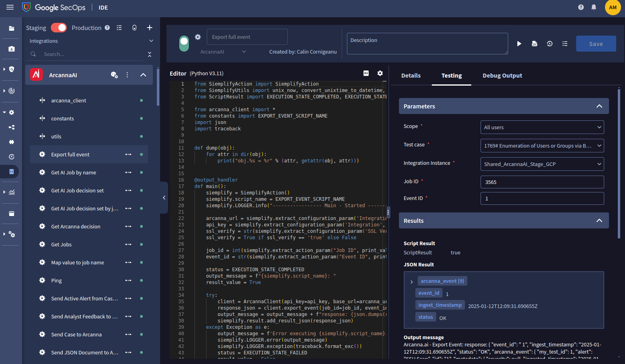The width and height of the screenshot is (625, 364).
Task: Toggle status dot for utils
Action: click(x=141, y=136)
